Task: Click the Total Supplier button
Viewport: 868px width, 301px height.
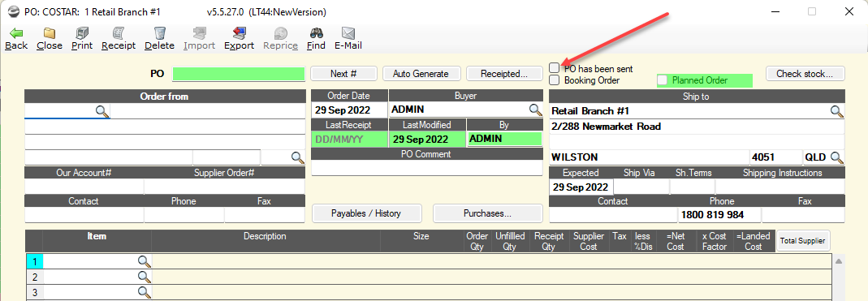Action: pyautogui.click(x=803, y=241)
